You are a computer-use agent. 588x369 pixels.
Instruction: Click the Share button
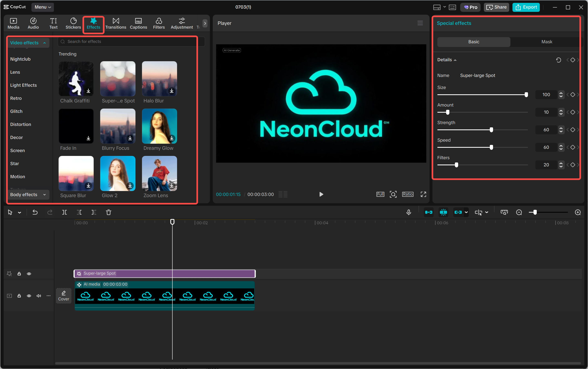click(496, 7)
